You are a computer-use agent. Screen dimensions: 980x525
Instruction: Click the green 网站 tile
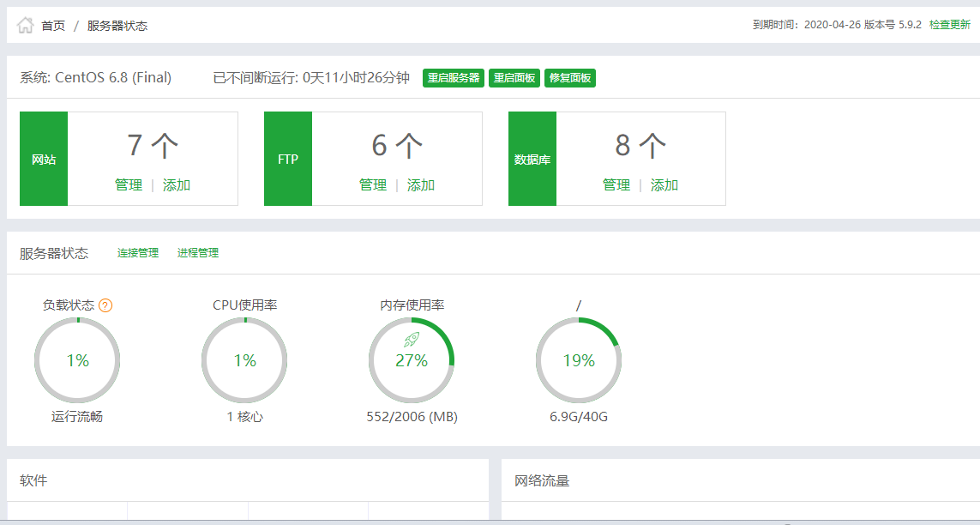click(44, 160)
